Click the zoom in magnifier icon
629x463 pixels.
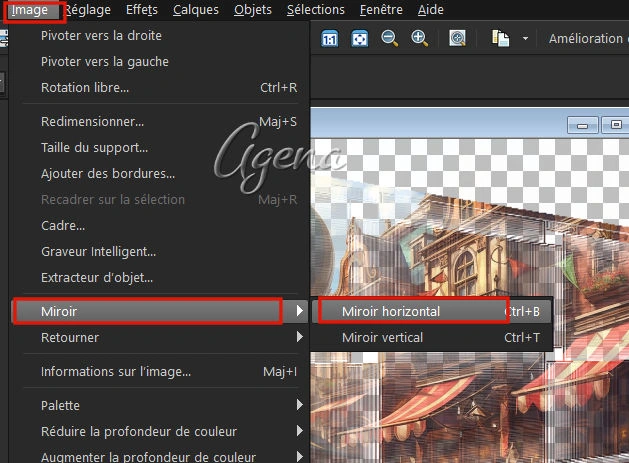pyautogui.click(x=419, y=39)
